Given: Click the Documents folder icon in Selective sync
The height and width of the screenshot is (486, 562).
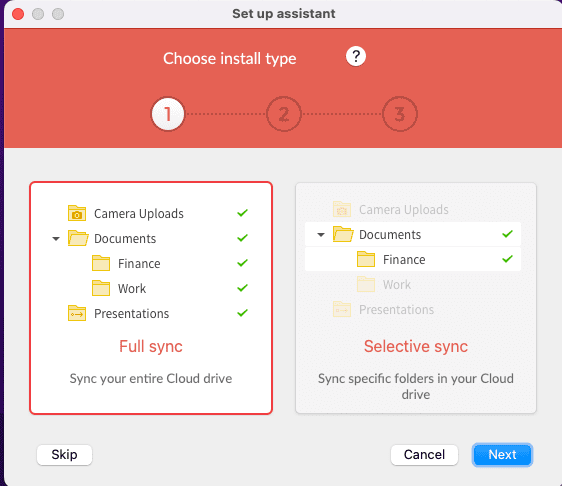Looking at the screenshot, I should [343, 234].
